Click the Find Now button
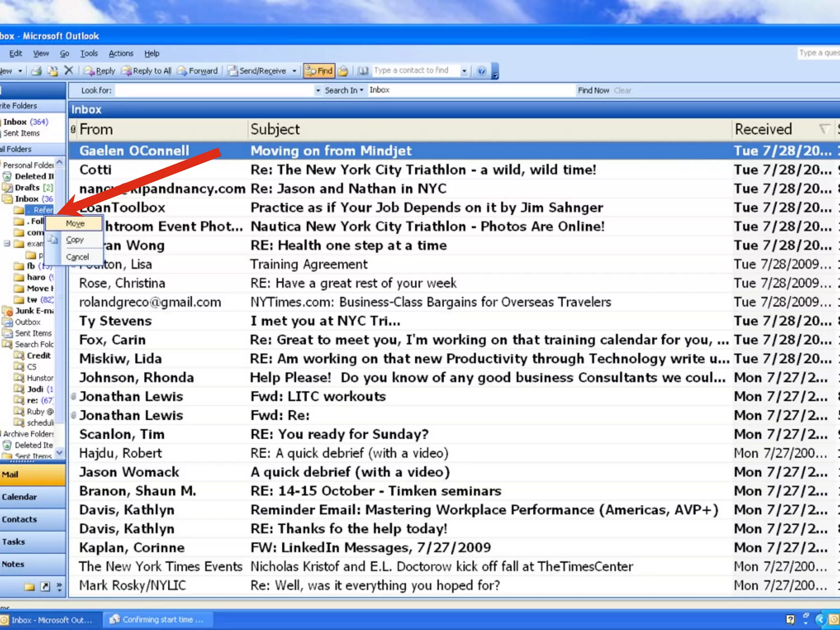This screenshot has height=630, width=840. [593, 90]
